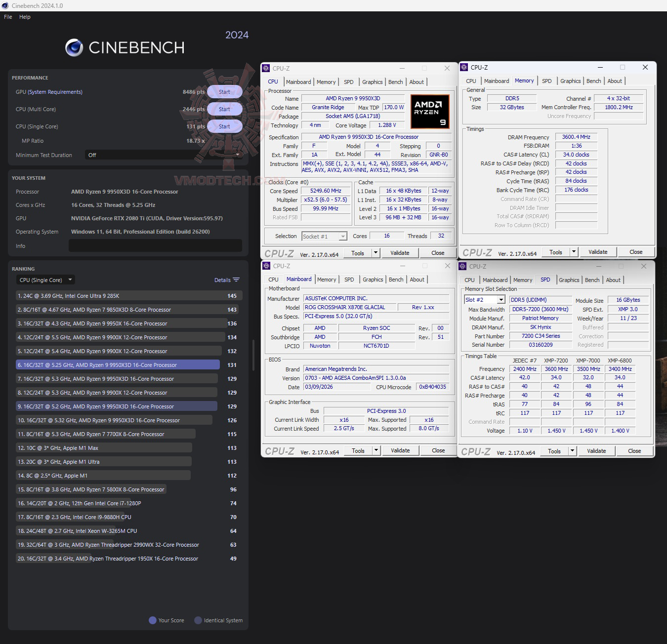This screenshot has height=644, width=667.
Task: Select the Memory tab in the CPU-Z Mainboard window
Action: coord(327,280)
